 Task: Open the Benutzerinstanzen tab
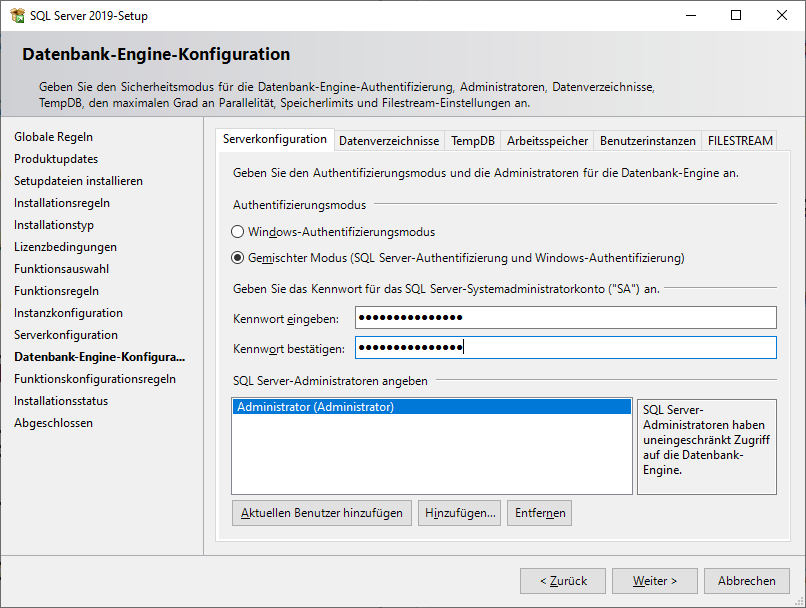point(648,141)
